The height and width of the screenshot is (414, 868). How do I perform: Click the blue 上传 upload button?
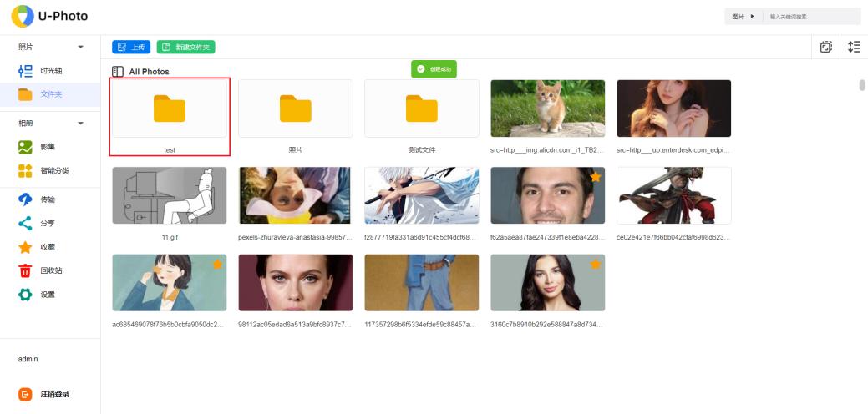coord(131,48)
